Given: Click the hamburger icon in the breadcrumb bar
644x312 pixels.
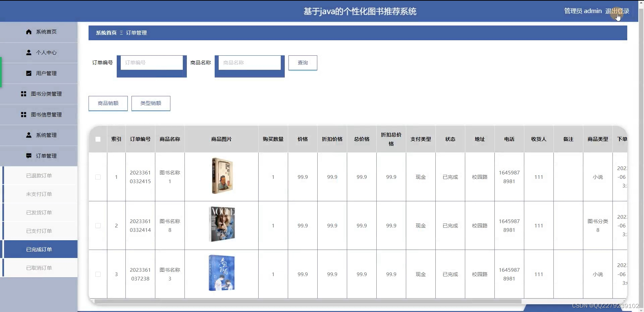Looking at the screenshot, I should (x=121, y=33).
